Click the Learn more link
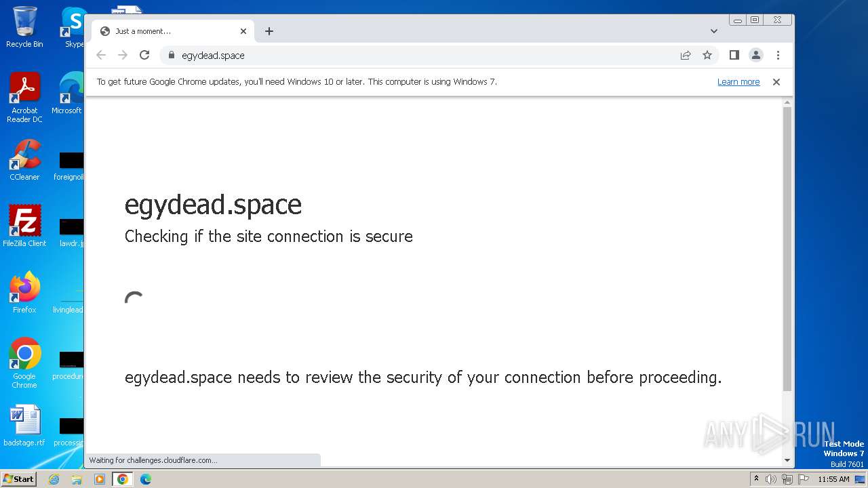 738,82
